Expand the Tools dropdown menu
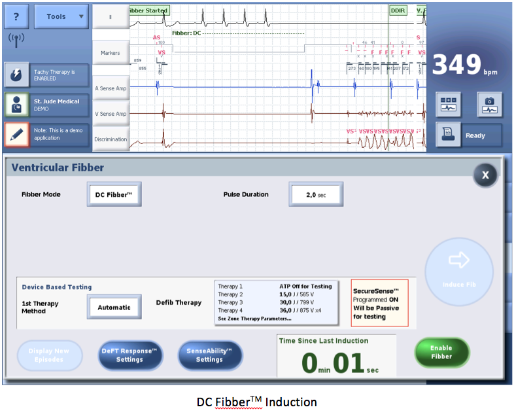This screenshot has width=516, height=420. point(61,16)
